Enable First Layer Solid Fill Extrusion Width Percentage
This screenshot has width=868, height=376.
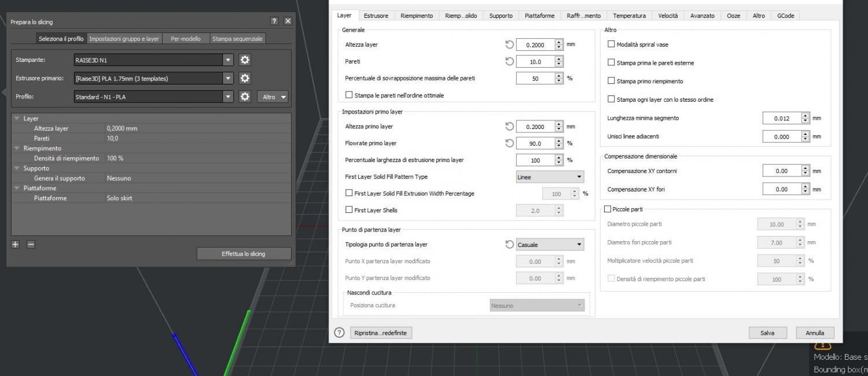[349, 193]
